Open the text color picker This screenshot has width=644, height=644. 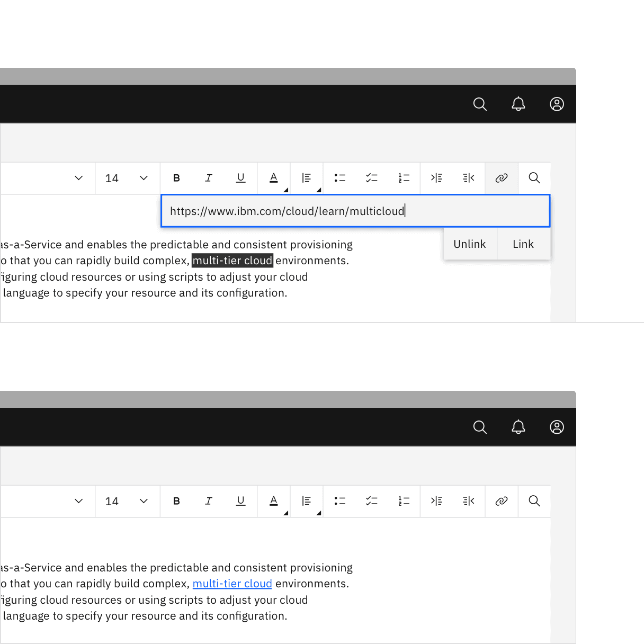(273, 178)
